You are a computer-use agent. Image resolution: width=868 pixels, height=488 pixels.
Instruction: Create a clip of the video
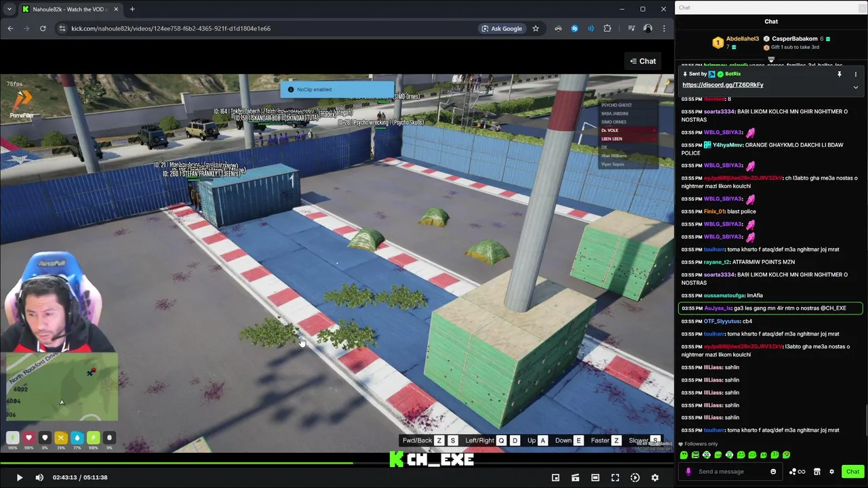click(575, 477)
